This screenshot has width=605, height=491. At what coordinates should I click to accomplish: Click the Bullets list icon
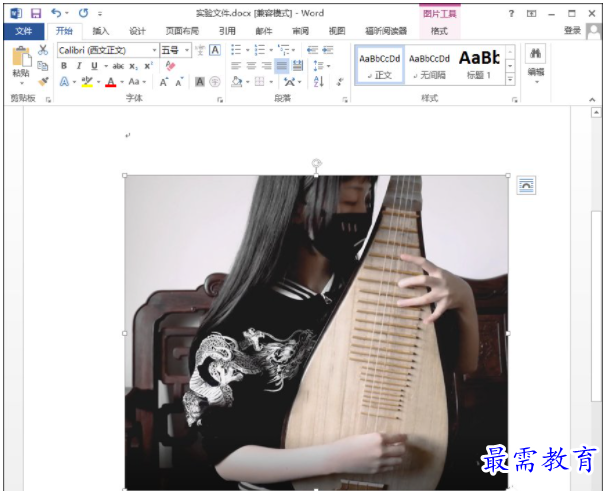click(x=236, y=50)
